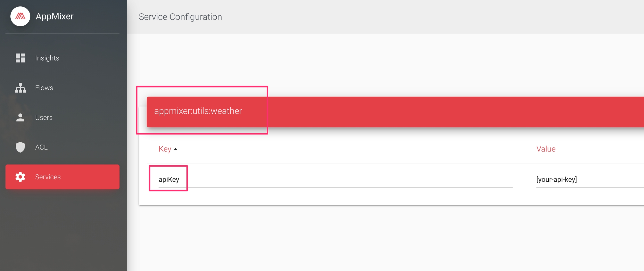Click the Services gear icon
This screenshot has height=271, width=644.
click(20, 177)
